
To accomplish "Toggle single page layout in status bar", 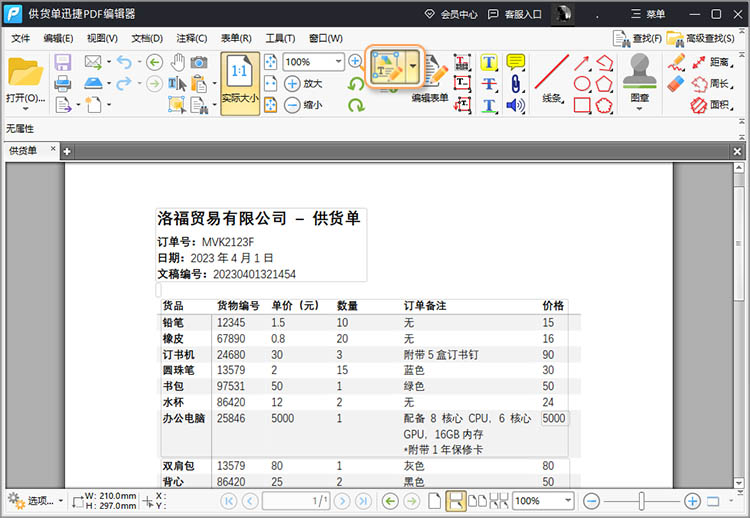I will coord(434,500).
